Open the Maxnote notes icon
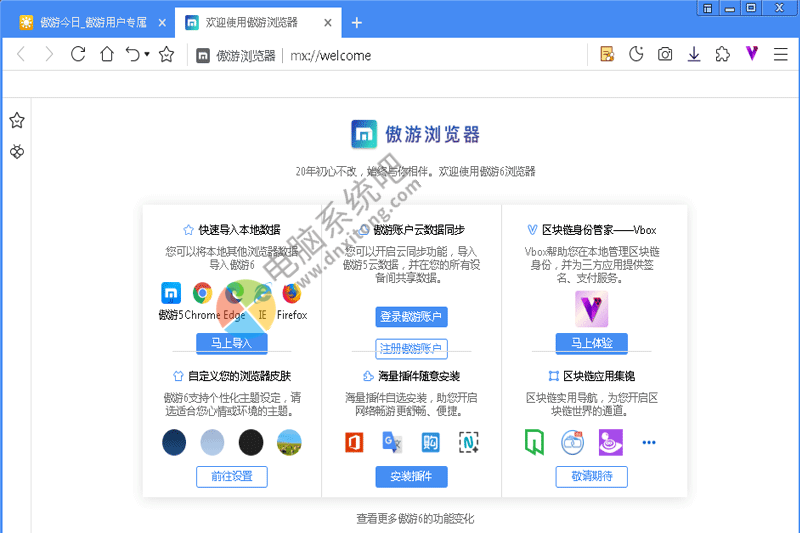The height and width of the screenshot is (533, 800). point(607,54)
